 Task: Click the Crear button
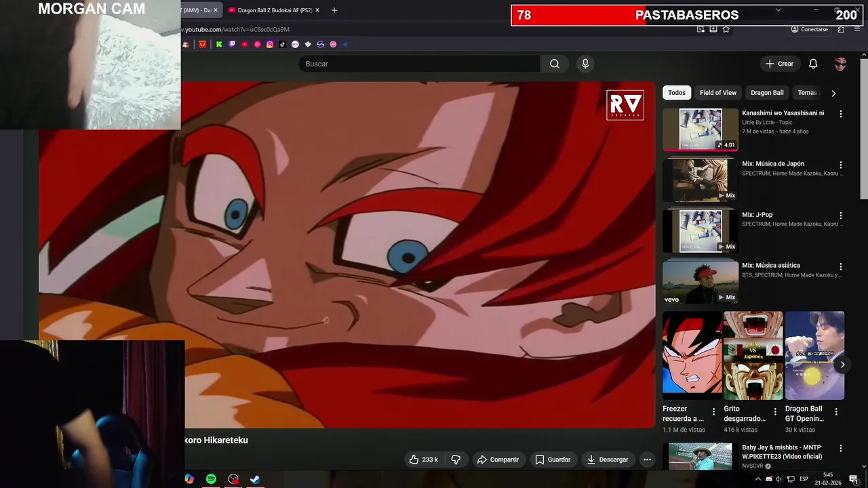(779, 64)
